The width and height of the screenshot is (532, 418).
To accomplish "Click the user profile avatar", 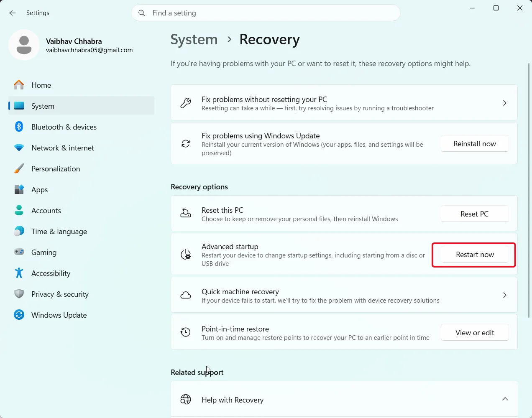I will coord(24,45).
